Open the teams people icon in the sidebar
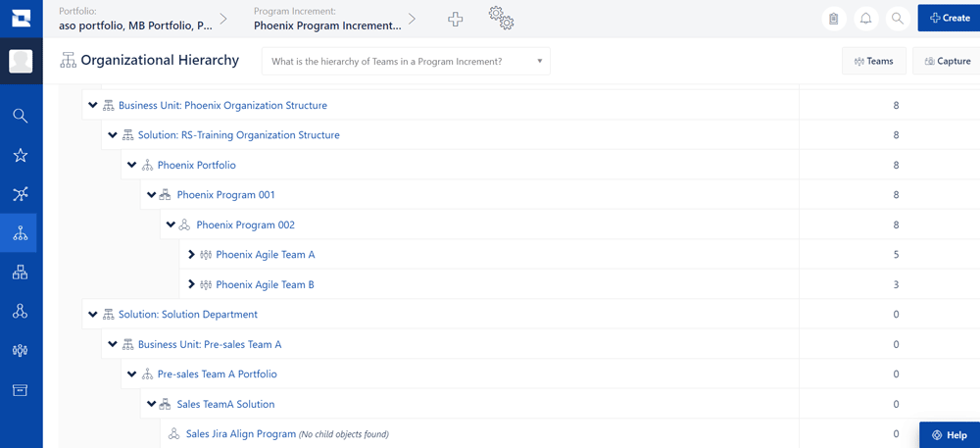Image resolution: width=980 pixels, height=448 pixels. click(x=20, y=351)
